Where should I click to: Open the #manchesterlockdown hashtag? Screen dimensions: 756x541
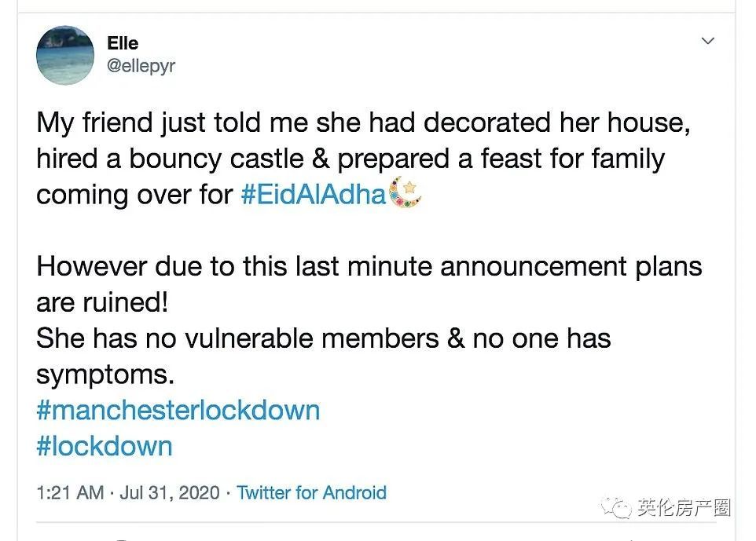[178, 411]
